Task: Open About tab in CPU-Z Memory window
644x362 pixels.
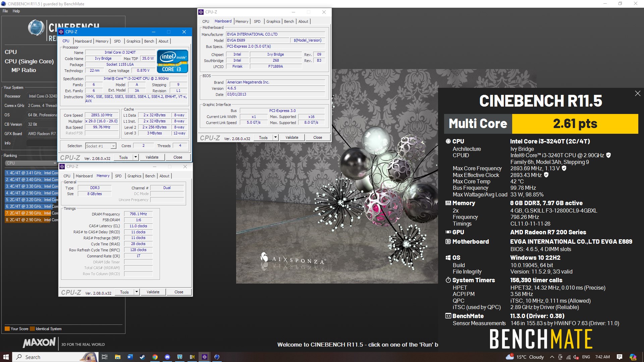Action: (164, 176)
